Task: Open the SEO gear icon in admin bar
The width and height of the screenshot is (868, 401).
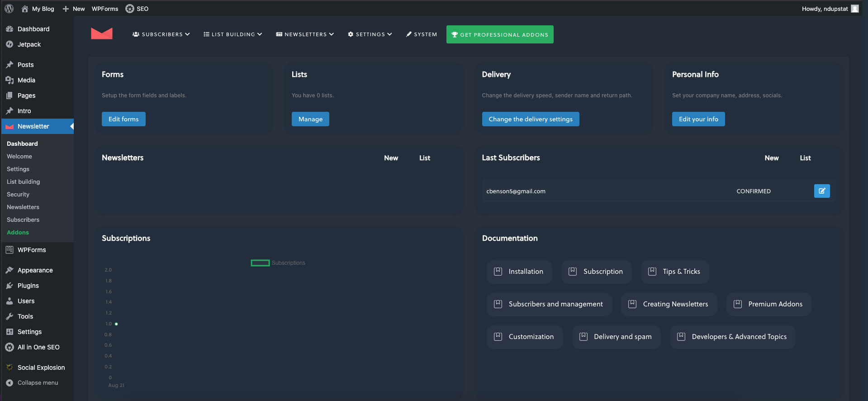Action: click(x=130, y=9)
